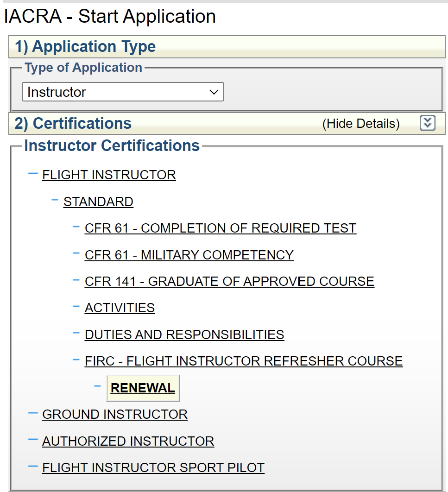Expand the GROUND INSTRUCTOR dash icon

(32, 413)
